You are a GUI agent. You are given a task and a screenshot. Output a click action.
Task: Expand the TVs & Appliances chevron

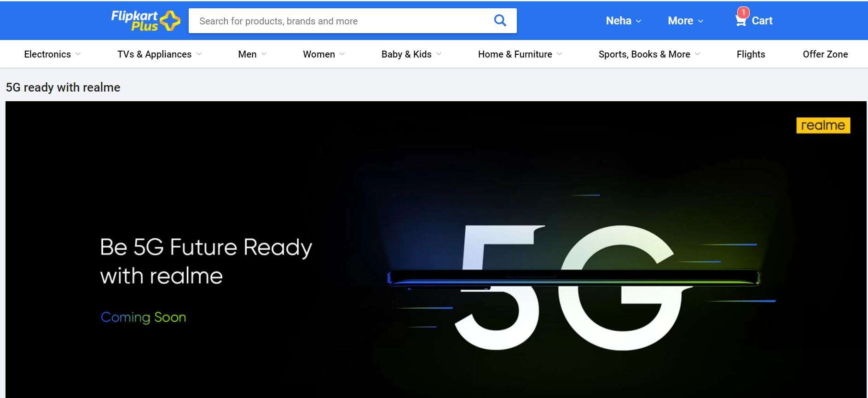199,54
